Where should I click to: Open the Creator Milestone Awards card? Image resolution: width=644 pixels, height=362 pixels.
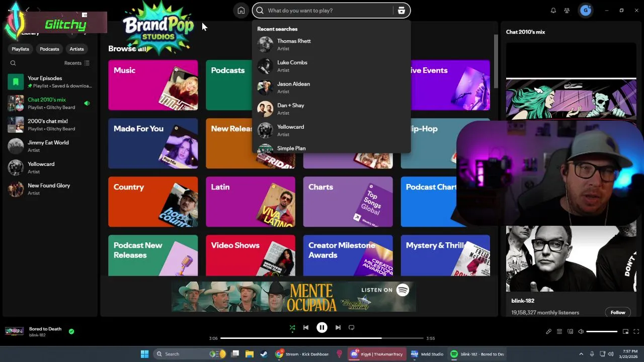[348, 255]
